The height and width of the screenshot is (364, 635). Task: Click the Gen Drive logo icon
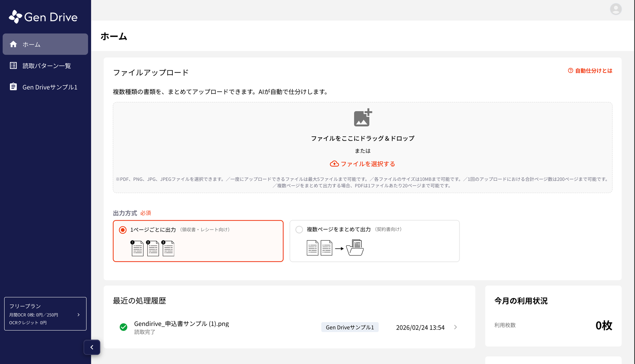pyautogui.click(x=15, y=17)
